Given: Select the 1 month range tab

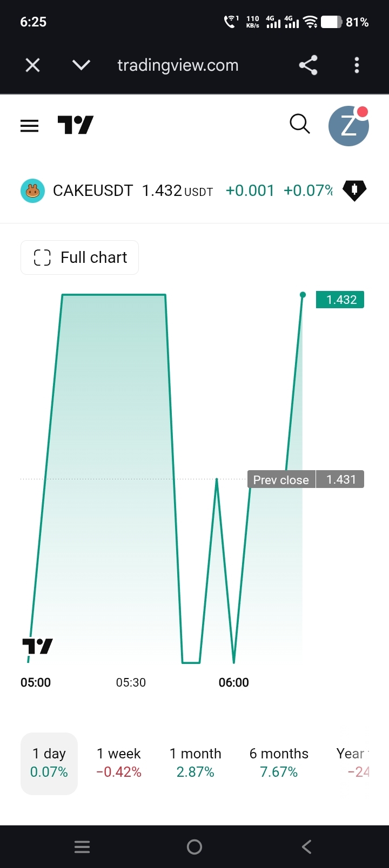Looking at the screenshot, I should coord(196,763).
